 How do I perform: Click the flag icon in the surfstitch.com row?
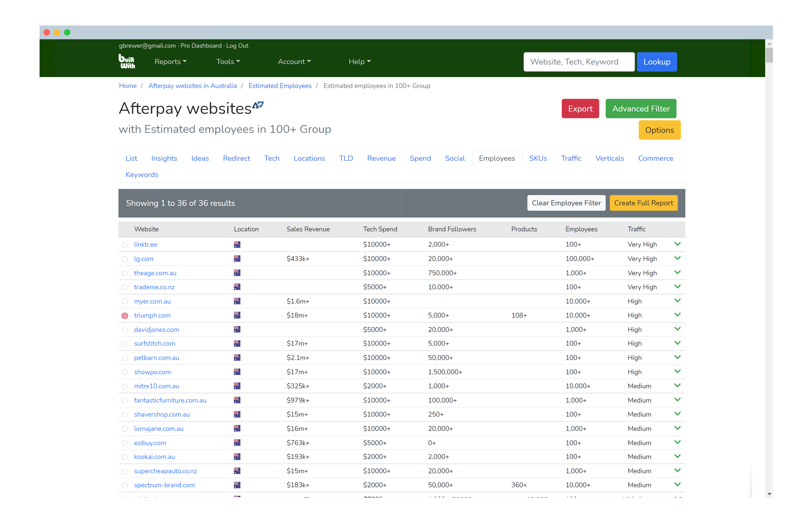click(x=237, y=344)
